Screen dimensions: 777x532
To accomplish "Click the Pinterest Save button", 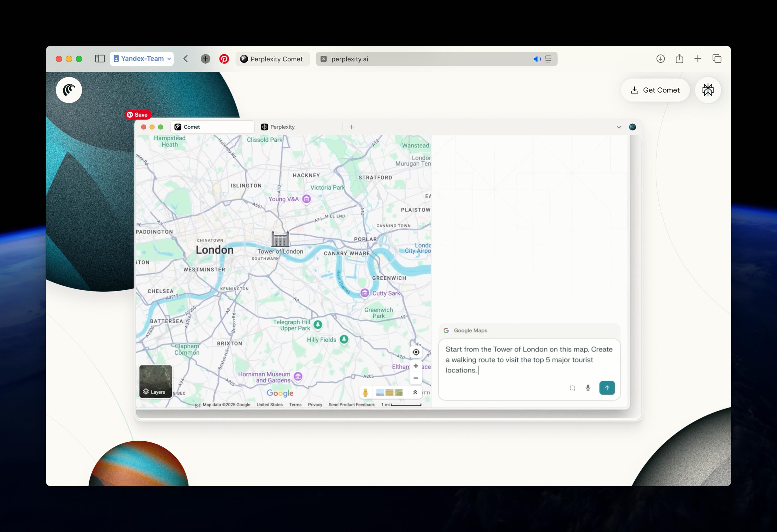I will 138,115.
